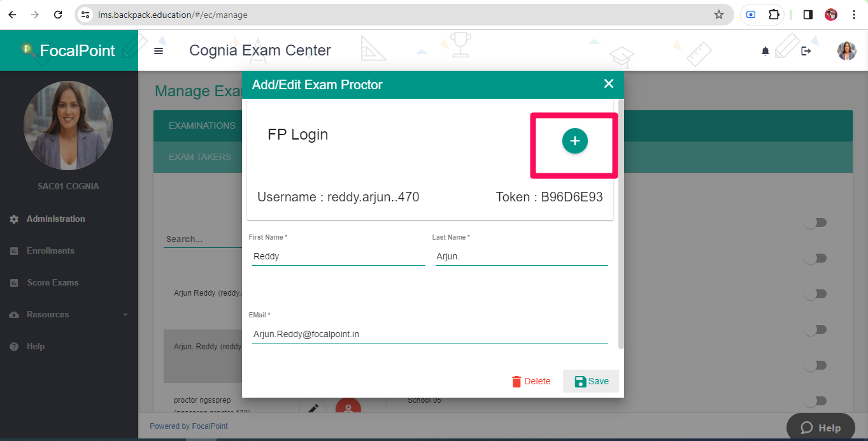Screen dimensions: 868x441
Task: Open Administration in the sidebar
Action: 55,219
